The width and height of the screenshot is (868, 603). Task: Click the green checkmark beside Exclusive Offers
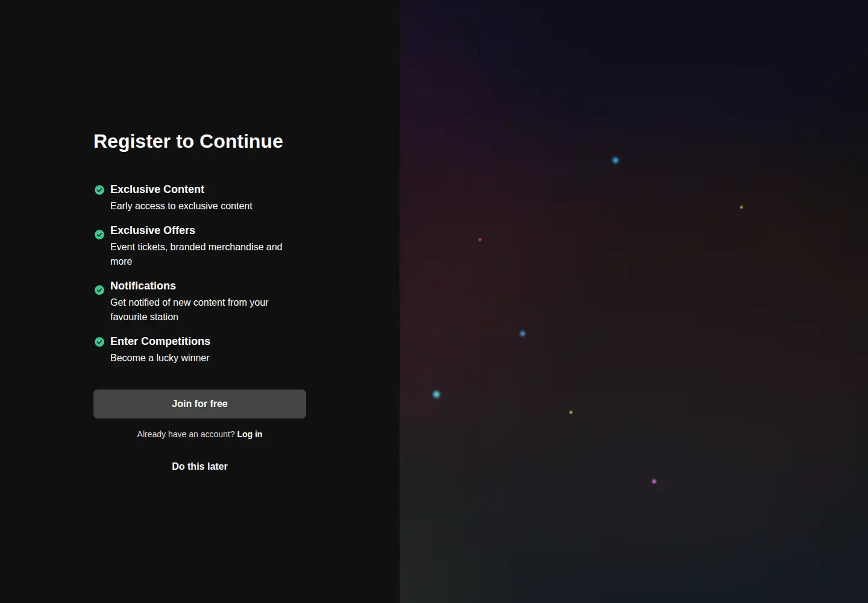click(x=99, y=235)
